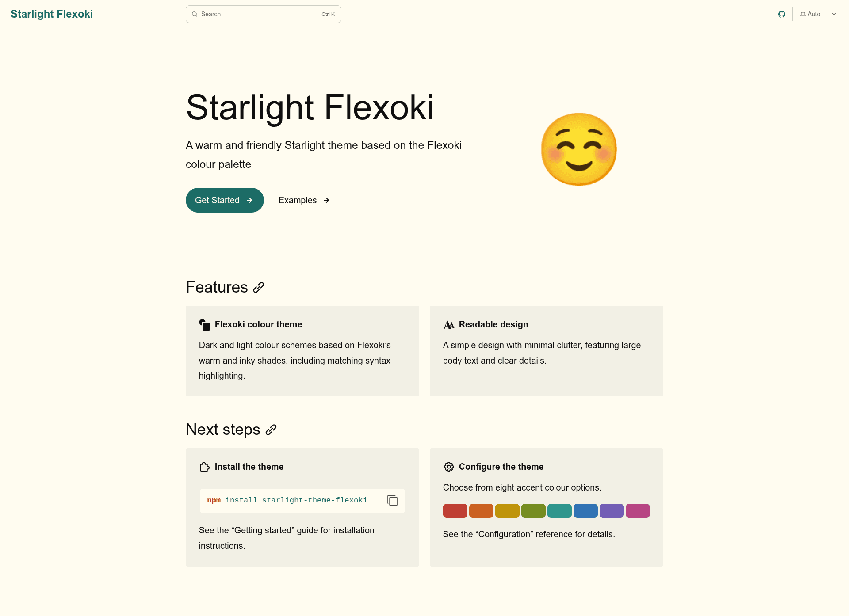Click the Starlight Flexoki site title
Screen dimensions: 849x616
(x=52, y=14)
